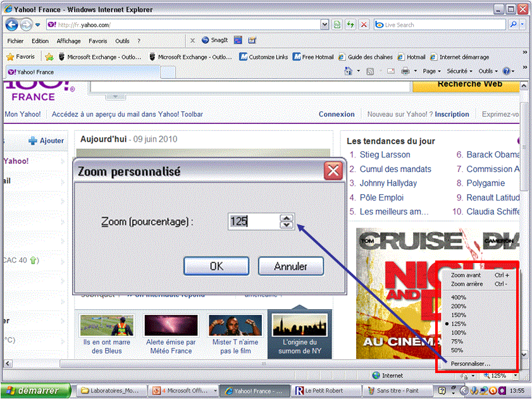Choose Zoom avant from the zoom menu

pos(479,275)
